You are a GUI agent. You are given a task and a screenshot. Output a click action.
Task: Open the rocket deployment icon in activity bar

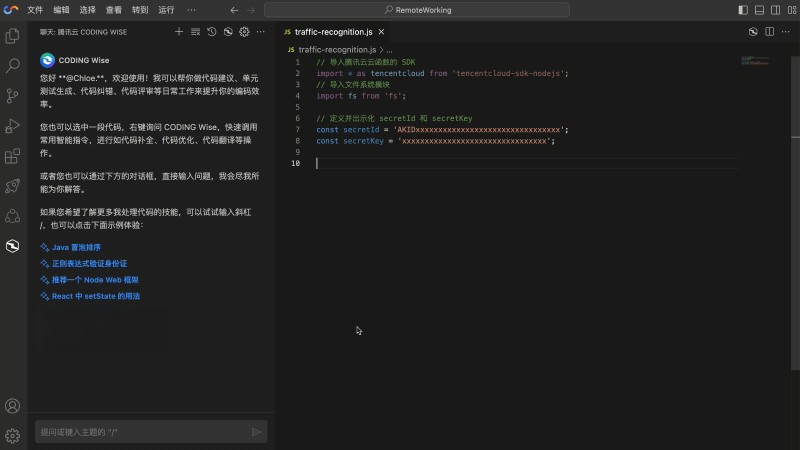tap(13, 186)
